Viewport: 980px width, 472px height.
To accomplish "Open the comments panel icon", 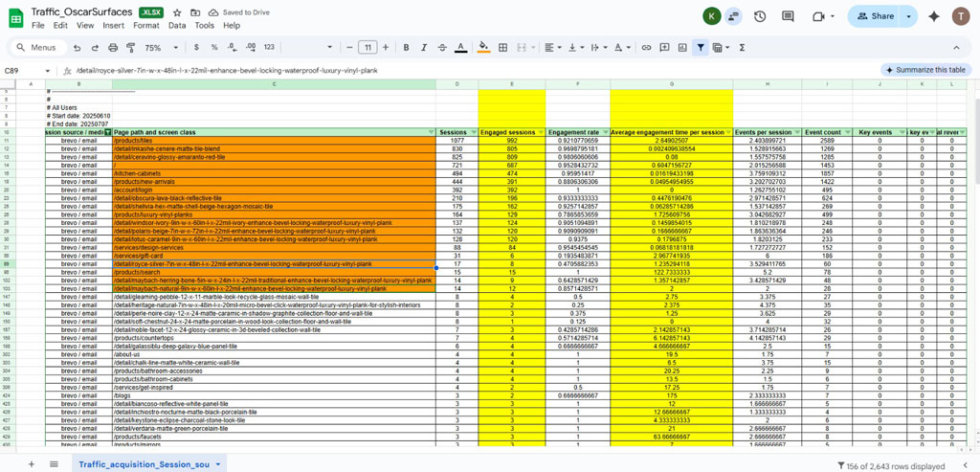I will (x=788, y=16).
